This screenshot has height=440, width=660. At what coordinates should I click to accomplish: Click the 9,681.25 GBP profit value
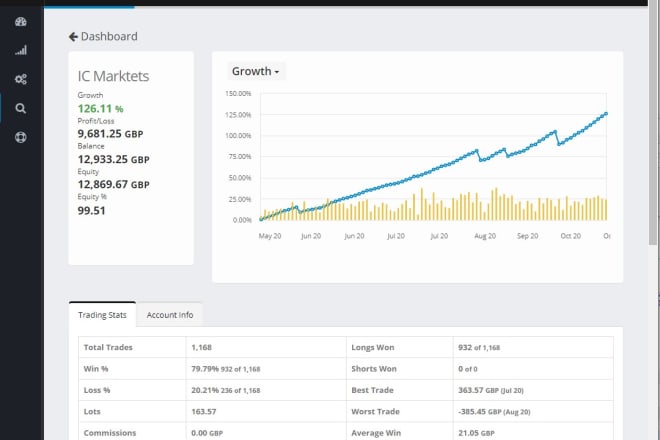(x=110, y=134)
